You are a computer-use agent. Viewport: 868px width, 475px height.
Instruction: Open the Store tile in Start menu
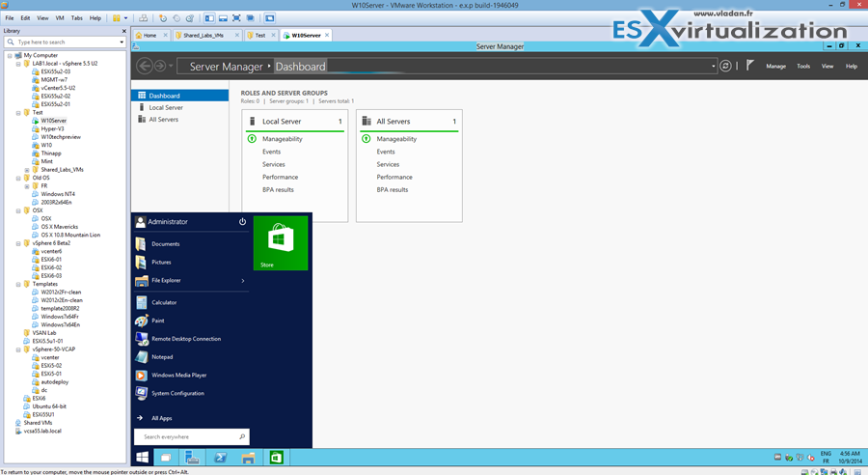[281, 243]
